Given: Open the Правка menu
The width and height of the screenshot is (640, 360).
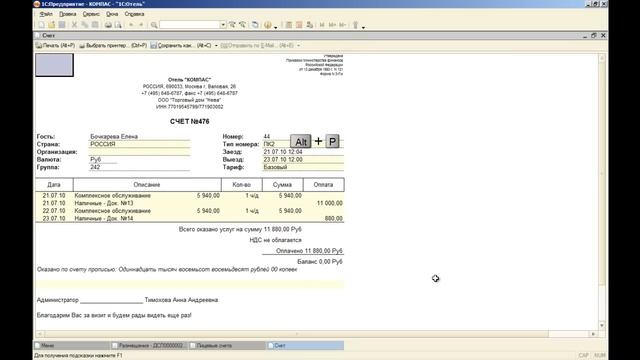Looking at the screenshot, I should [x=67, y=14].
